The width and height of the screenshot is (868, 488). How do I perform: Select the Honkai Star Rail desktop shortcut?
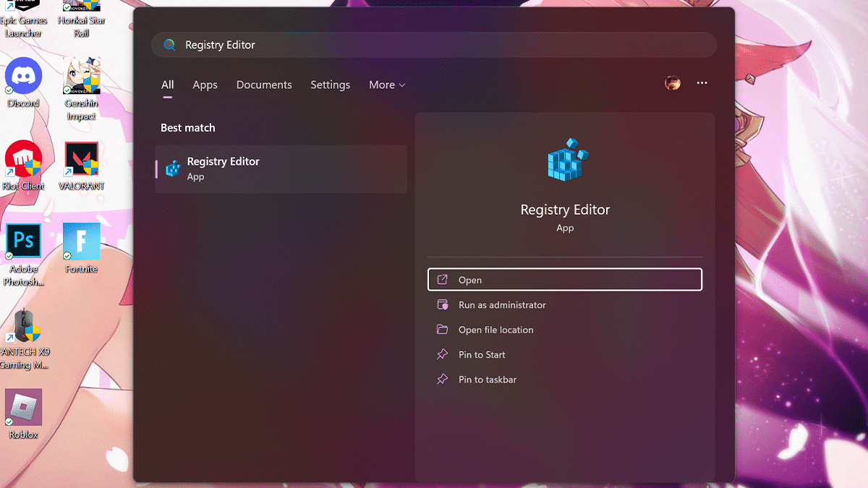(x=81, y=19)
